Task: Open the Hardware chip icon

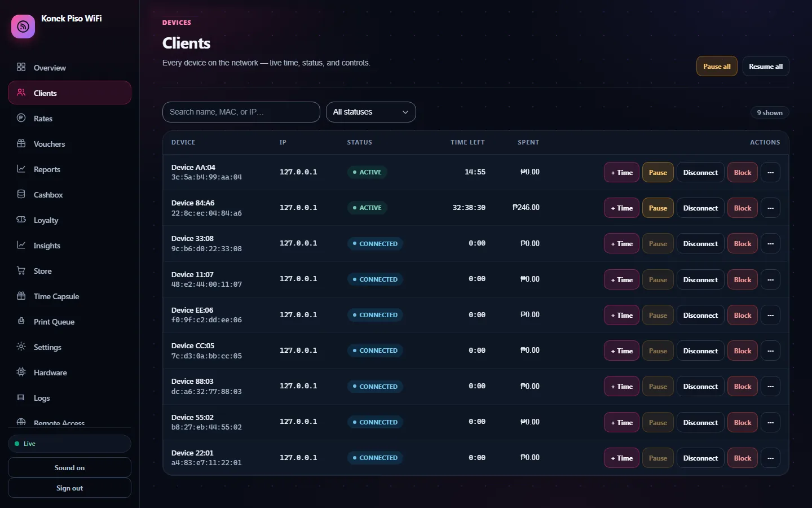Action: [x=21, y=372]
